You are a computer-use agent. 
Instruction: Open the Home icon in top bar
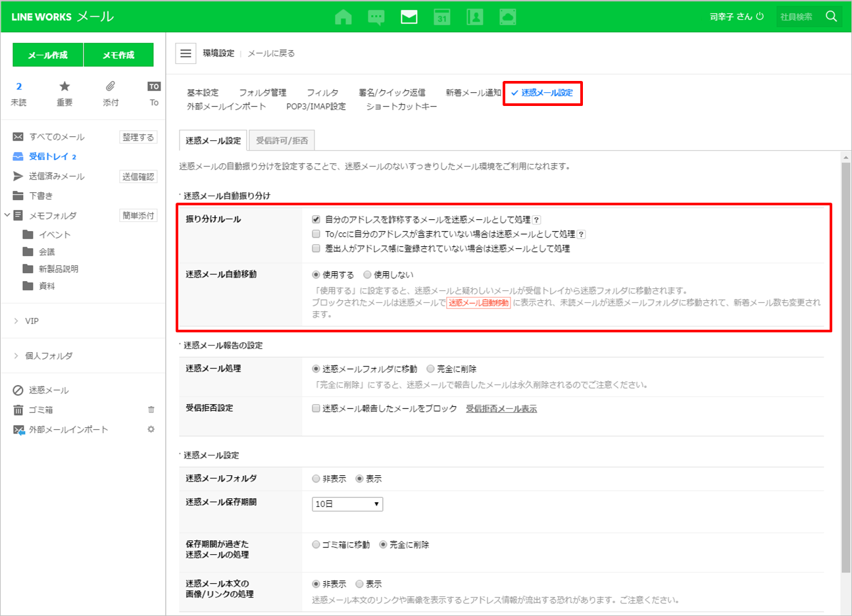pyautogui.click(x=343, y=17)
